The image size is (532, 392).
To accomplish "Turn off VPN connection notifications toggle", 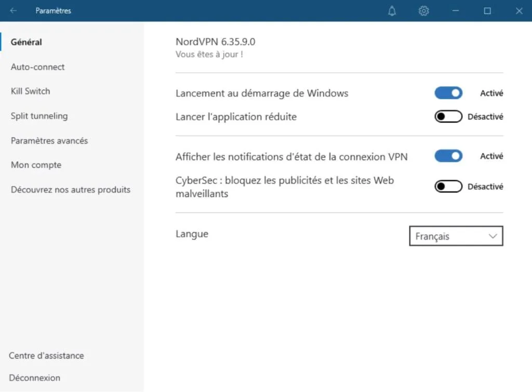I will click(448, 156).
